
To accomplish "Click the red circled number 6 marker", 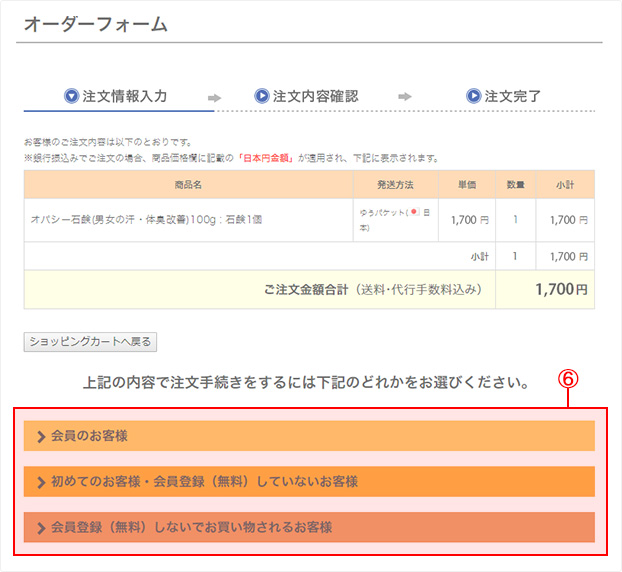I will point(567,380).
